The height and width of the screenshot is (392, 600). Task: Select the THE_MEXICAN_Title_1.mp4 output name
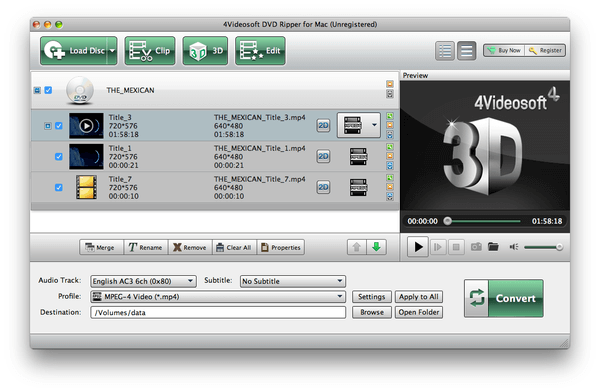(260, 148)
